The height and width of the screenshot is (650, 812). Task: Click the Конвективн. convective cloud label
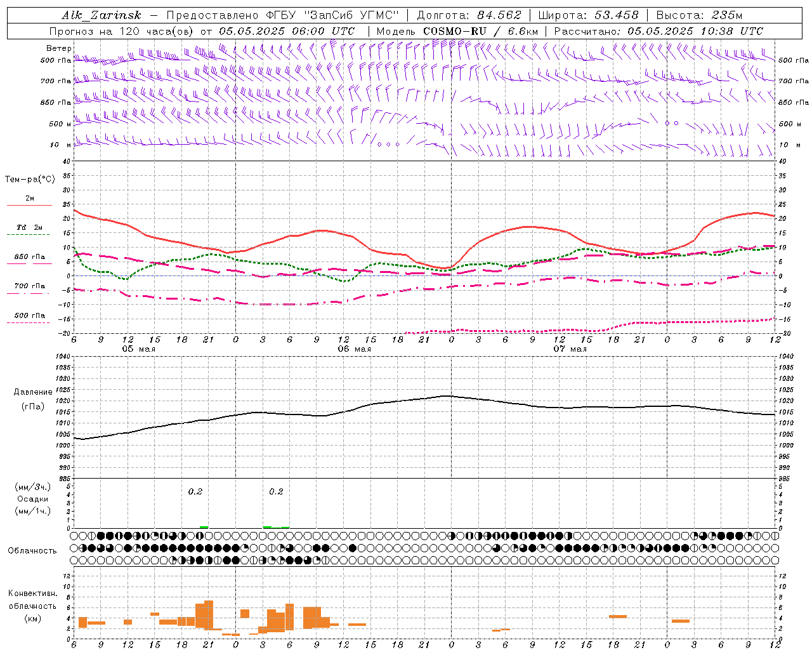pyautogui.click(x=33, y=594)
